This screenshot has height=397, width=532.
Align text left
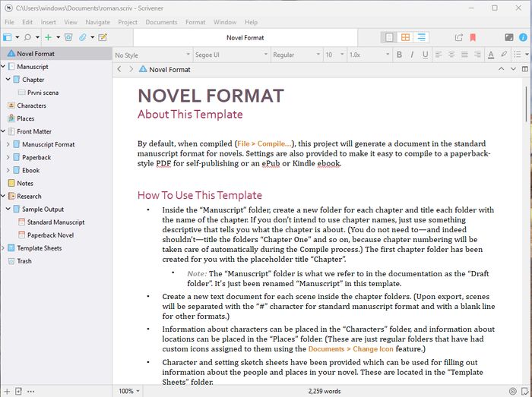(439, 55)
